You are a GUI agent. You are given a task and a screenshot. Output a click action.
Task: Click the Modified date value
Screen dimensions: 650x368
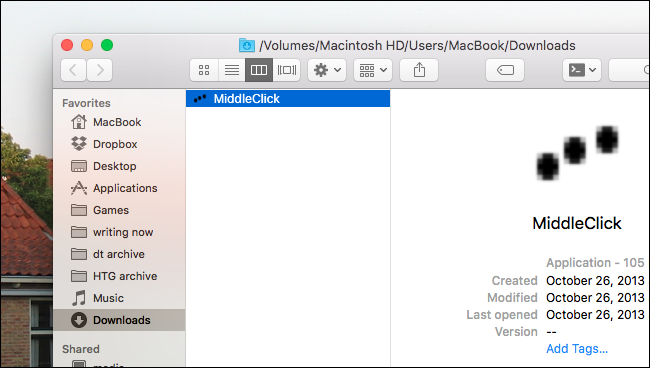[595, 298]
